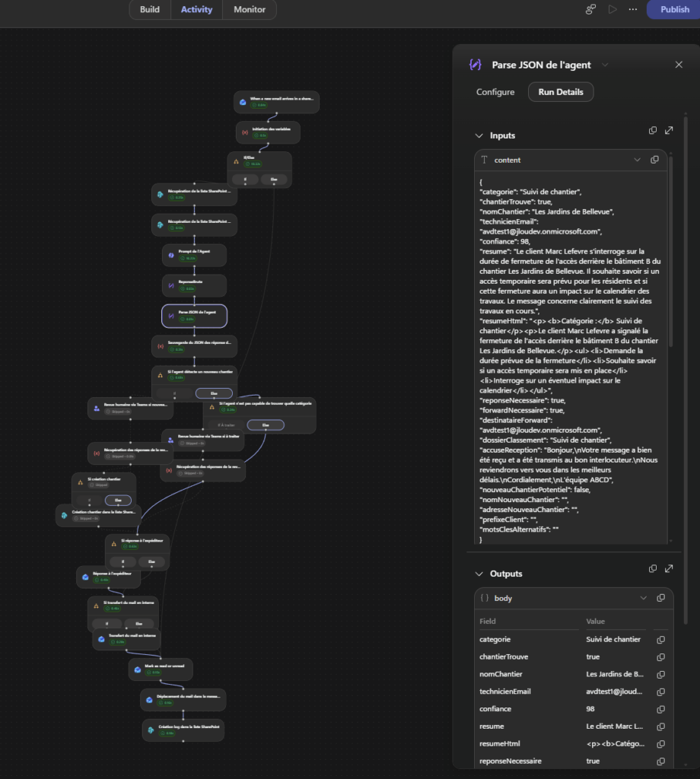The width and height of the screenshot is (700, 779).
Task: Copy the technicienEmail field value
Action: [x=660, y=692]
